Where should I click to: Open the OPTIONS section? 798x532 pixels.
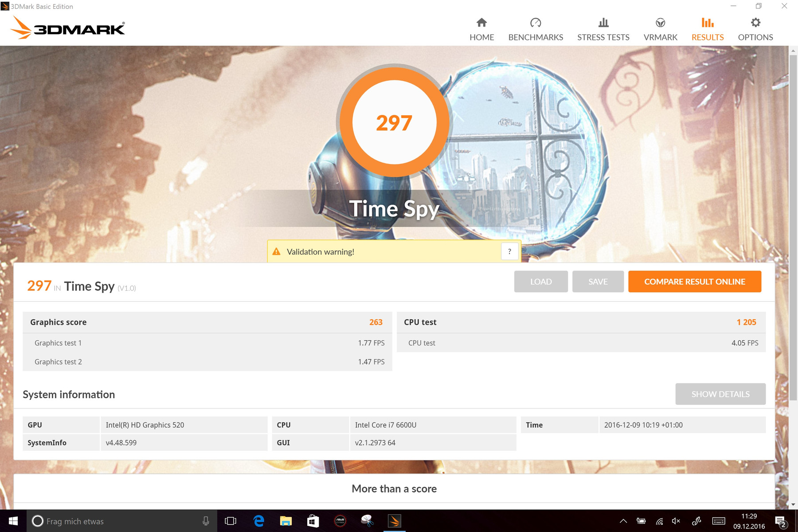click(755, 30)
